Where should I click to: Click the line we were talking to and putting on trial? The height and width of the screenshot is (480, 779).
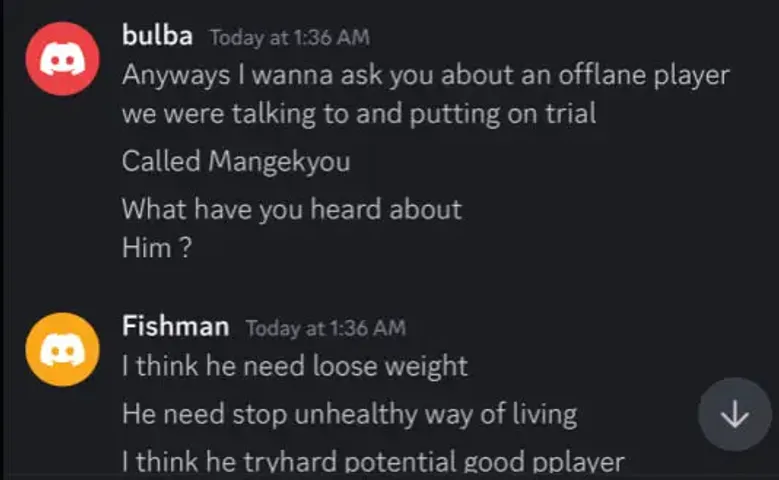tap(359, 114)
